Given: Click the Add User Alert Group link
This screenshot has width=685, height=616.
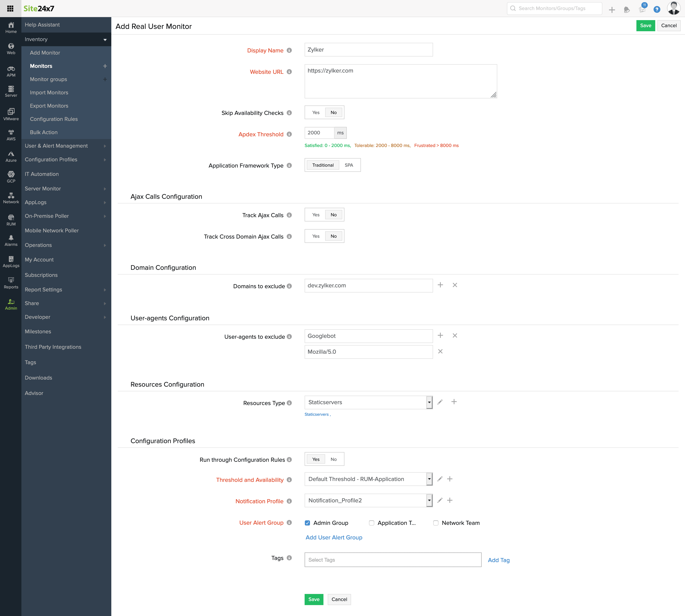Looking at the screenshot, I should click(x=334, y=537).
